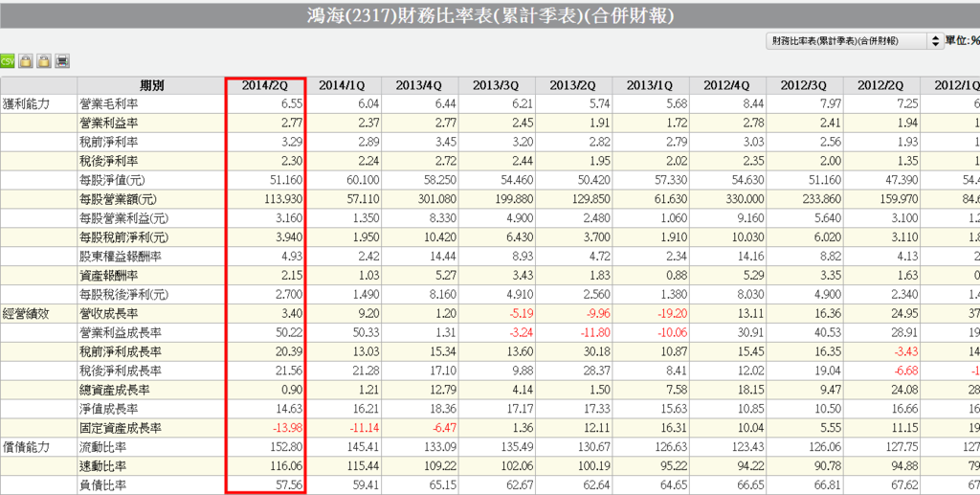Select the 2014/2Q column header
This screenshot has height=495, width=980.
(265, 85)
